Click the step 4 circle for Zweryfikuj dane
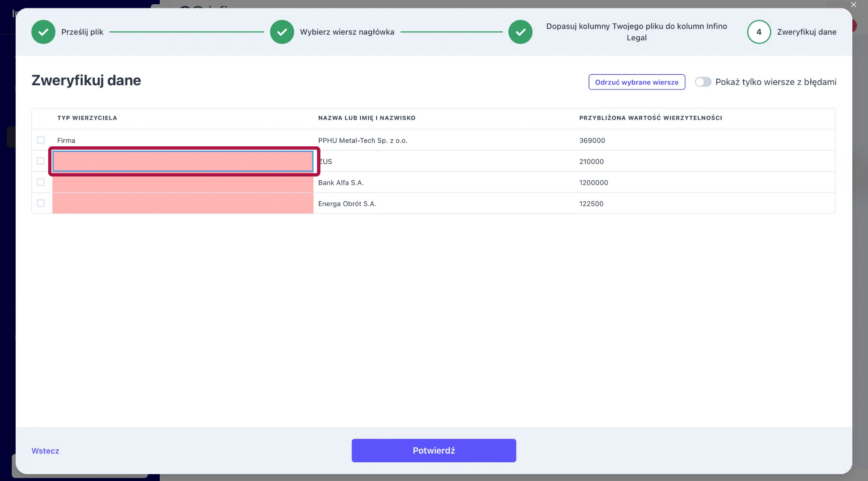Viewport: 868px width, 481px height. (759, 32)
